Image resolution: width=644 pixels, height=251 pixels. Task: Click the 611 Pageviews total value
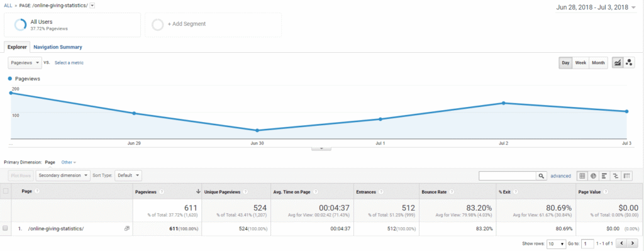[x=191, y=208]
